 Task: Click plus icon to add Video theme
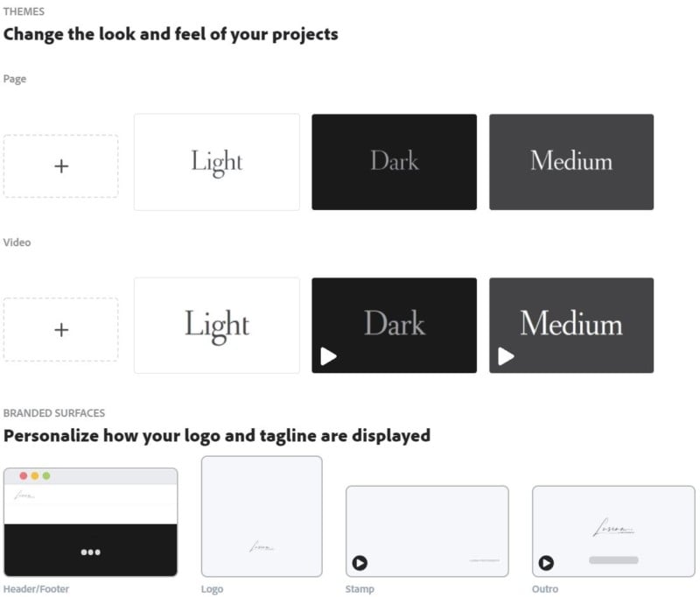click(x=61, y=329)
